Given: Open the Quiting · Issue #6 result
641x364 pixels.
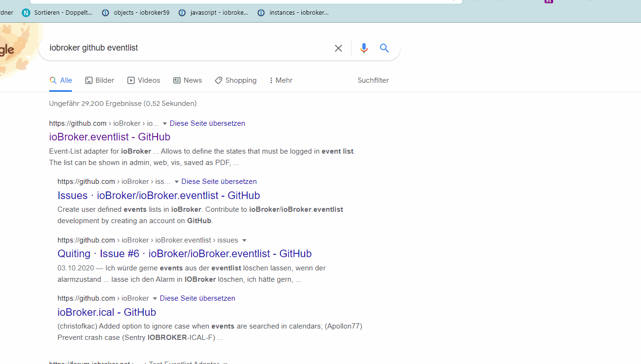Looking at the screenshot, I should [184, 253].
